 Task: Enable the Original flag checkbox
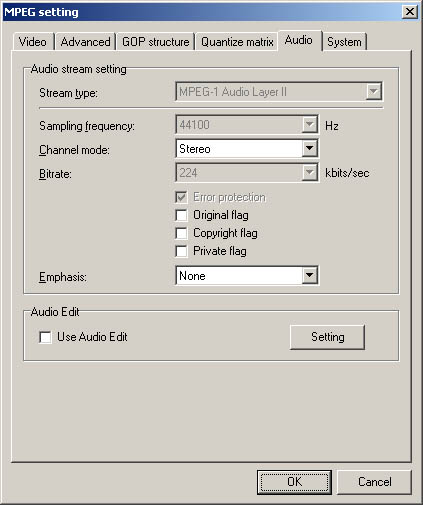pyautogui.click(x=181, y=215)
